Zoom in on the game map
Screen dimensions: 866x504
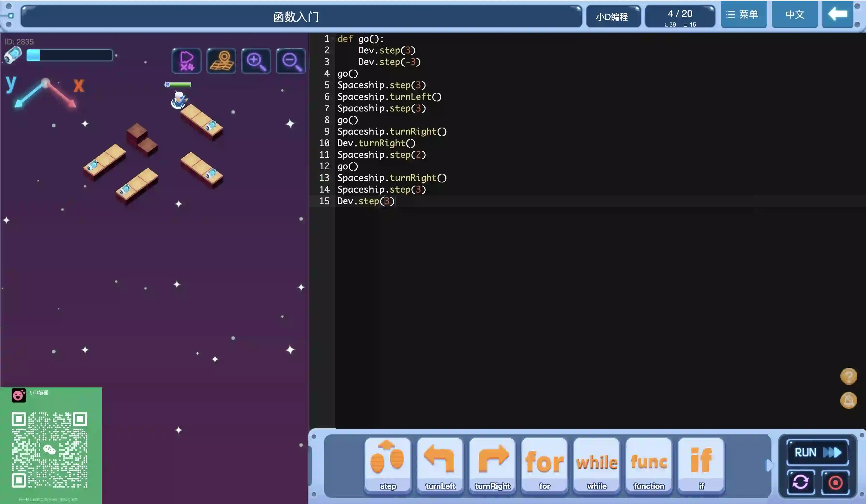coord(256,61)
